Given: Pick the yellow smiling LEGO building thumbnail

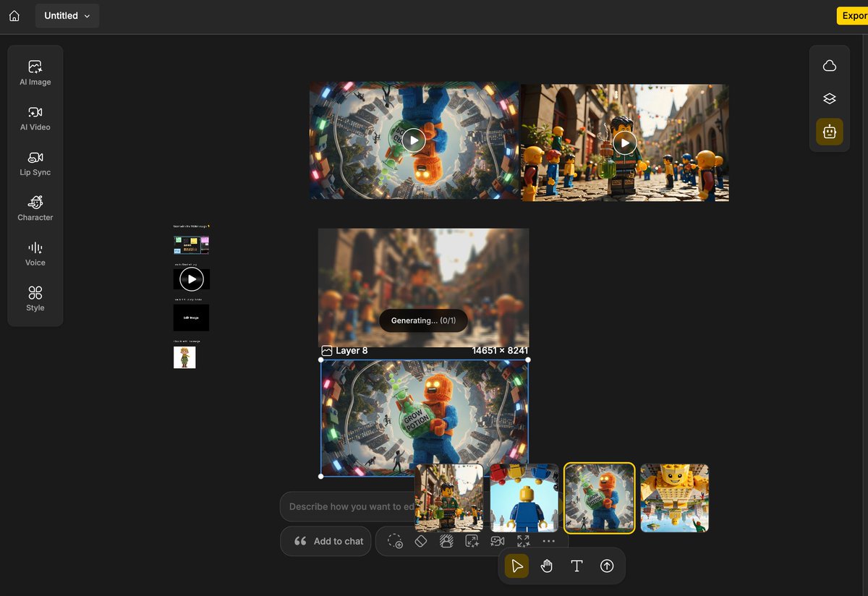Looking at the screenshot, I should click(675, 498).
